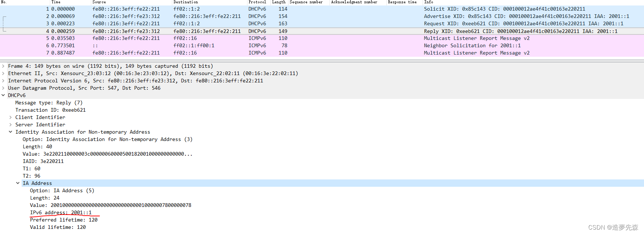This screenshot has height=234, width=644.
Task: Click Transaction ID: 0xeeb621 field
Action: point(51,110)
